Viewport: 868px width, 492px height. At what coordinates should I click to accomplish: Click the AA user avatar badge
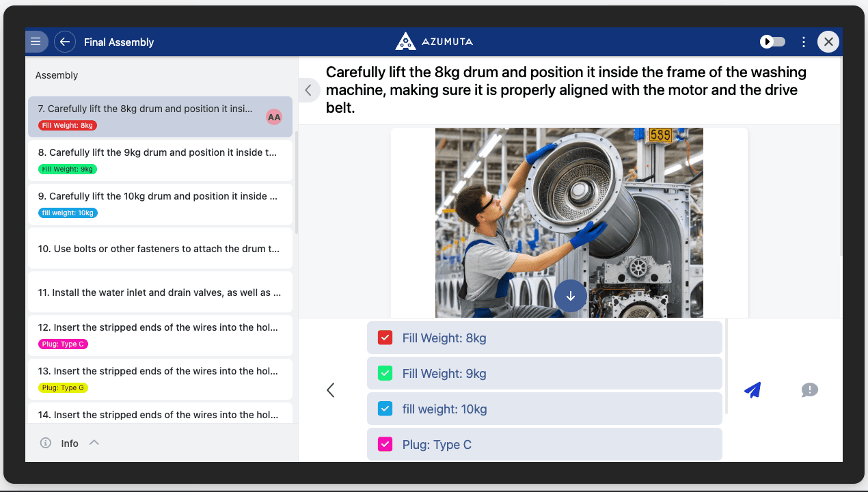point(274,117)
